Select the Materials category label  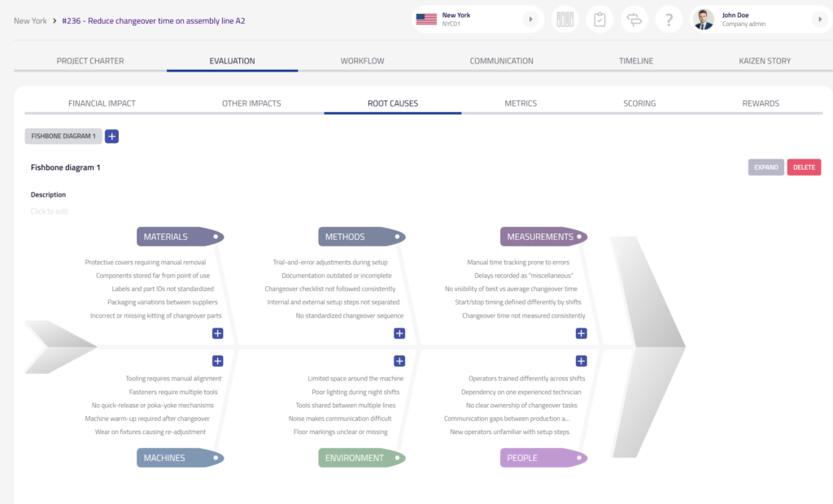[166, 237]
